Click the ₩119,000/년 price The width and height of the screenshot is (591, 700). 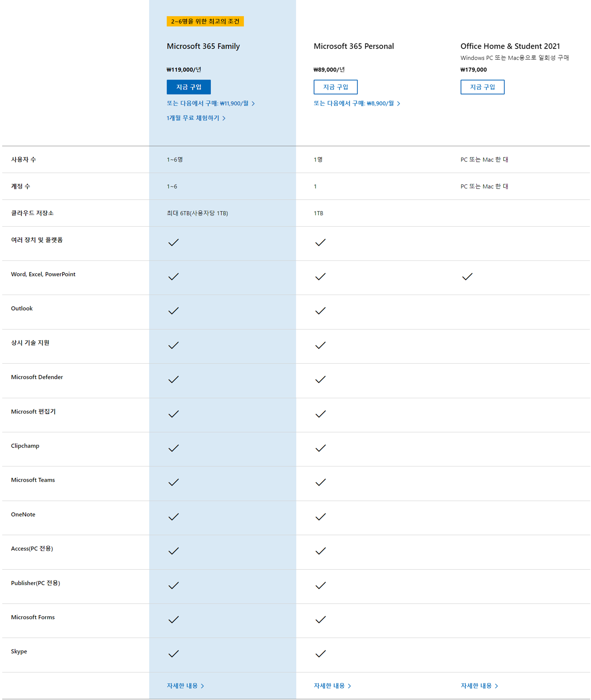184,69
